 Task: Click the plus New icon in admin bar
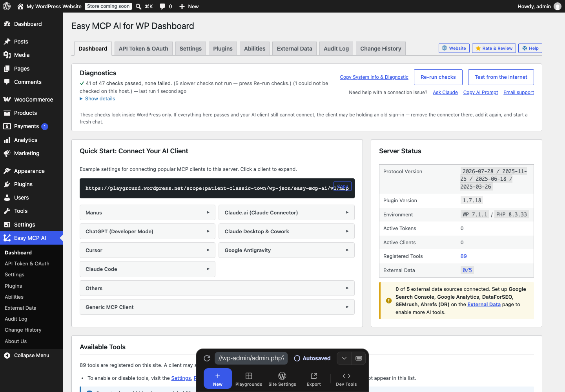[182, 6]
